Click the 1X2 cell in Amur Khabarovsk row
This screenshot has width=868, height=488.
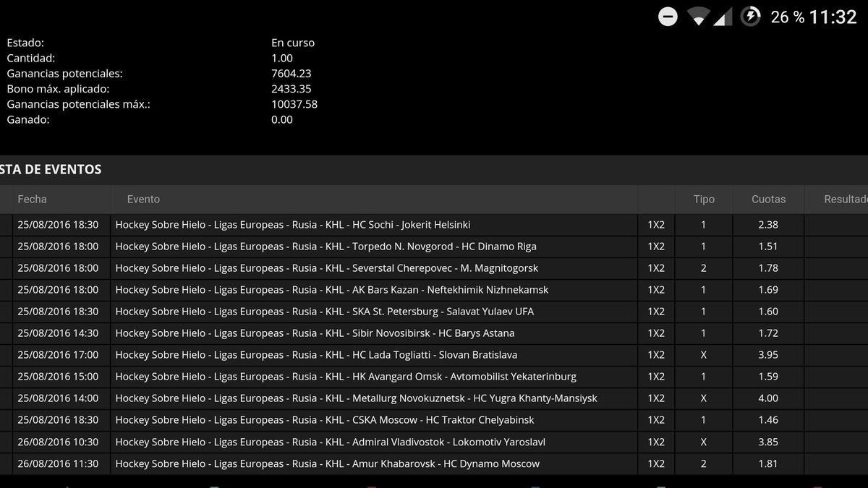[x=656, y=463]
